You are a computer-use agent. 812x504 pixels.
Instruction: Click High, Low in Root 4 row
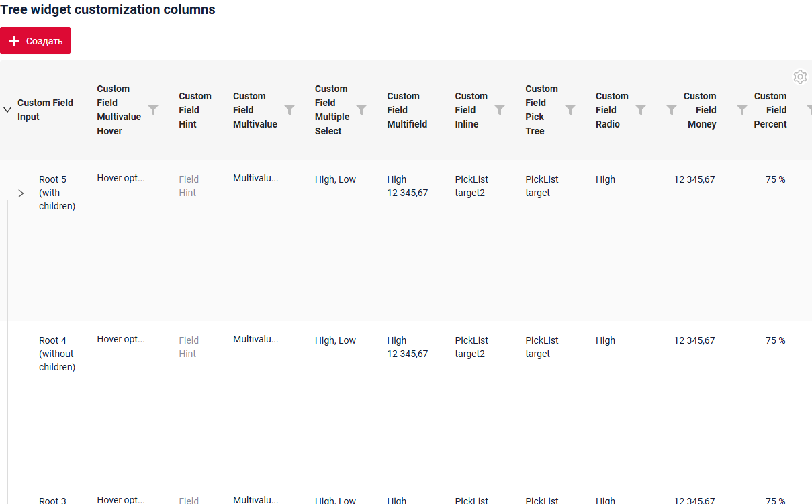(x=335, y=340)
